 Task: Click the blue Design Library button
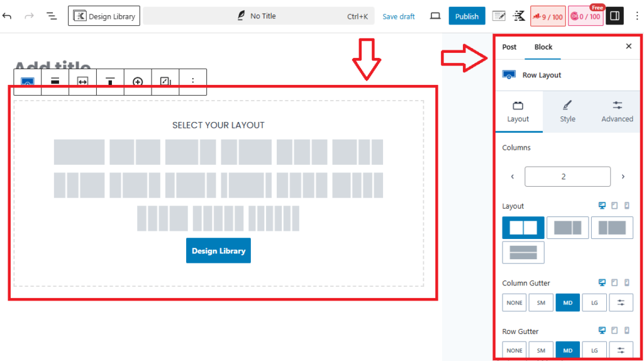(x=218, y=250)
